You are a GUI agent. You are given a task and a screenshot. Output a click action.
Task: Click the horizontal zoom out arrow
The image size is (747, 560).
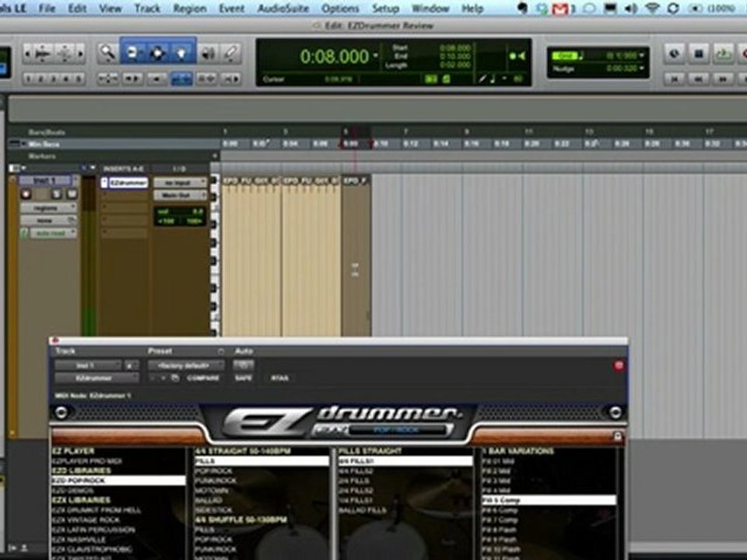pos(28,54)
